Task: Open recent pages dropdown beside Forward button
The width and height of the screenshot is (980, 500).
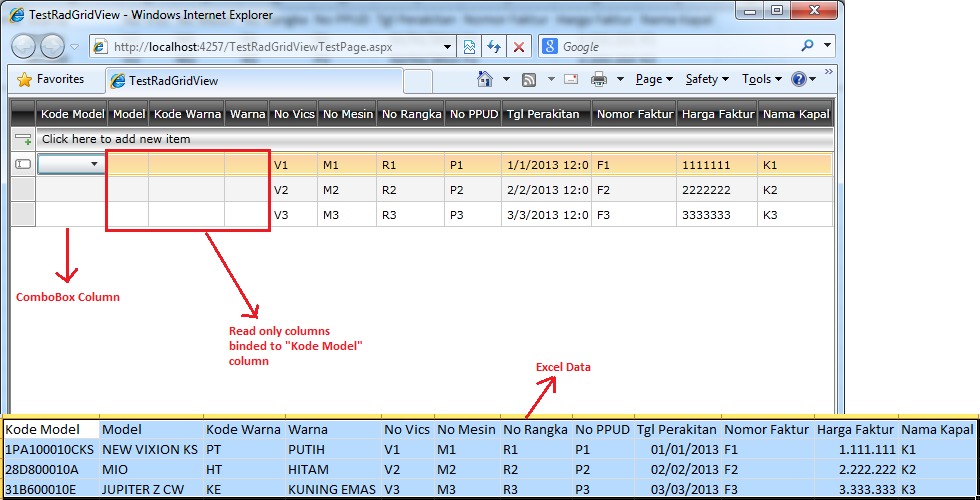Action: tap(74, 47)
